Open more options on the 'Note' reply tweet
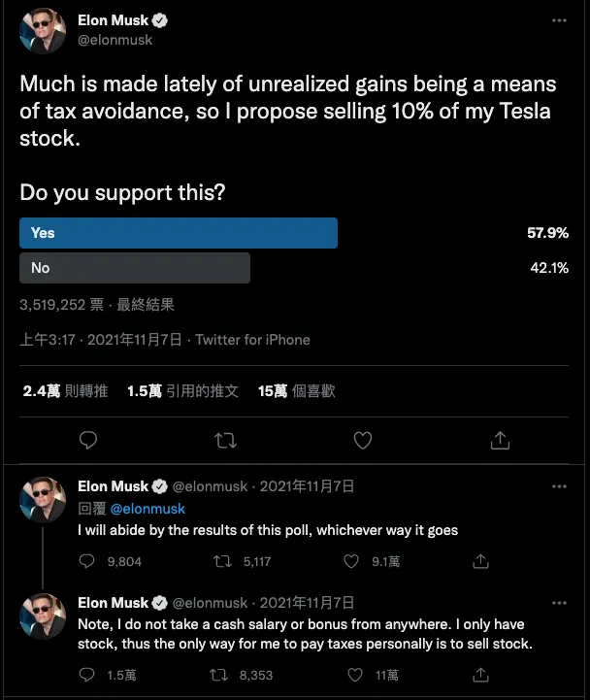 559,602
